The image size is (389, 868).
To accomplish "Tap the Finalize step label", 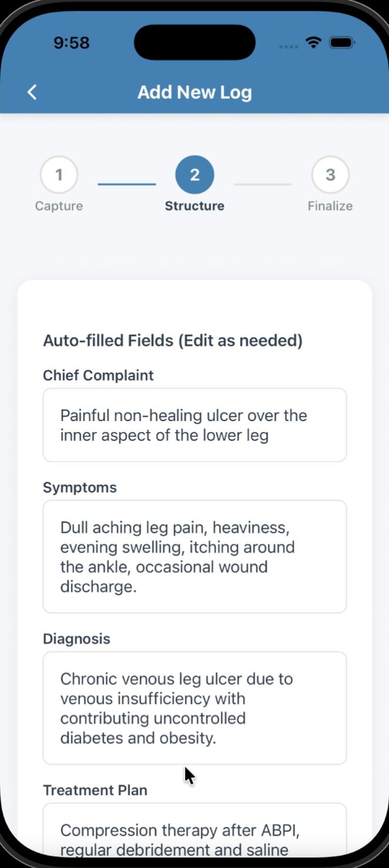I will click(330, 206).
